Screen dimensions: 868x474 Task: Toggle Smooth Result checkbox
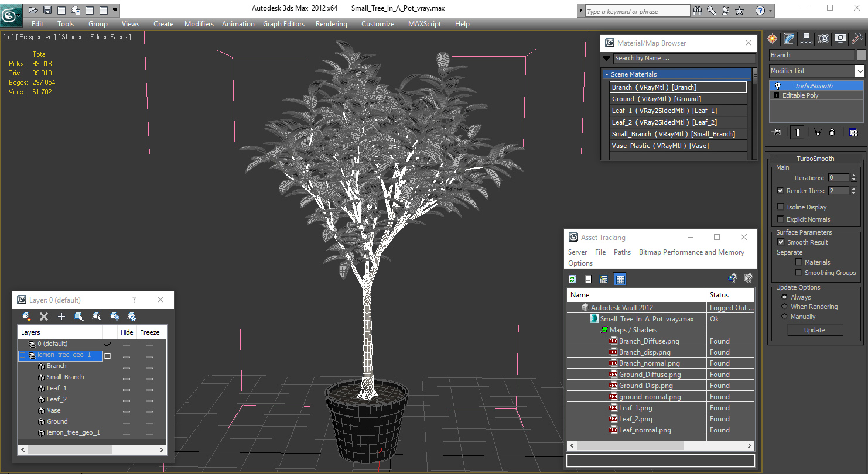click(x=780, y=242)
